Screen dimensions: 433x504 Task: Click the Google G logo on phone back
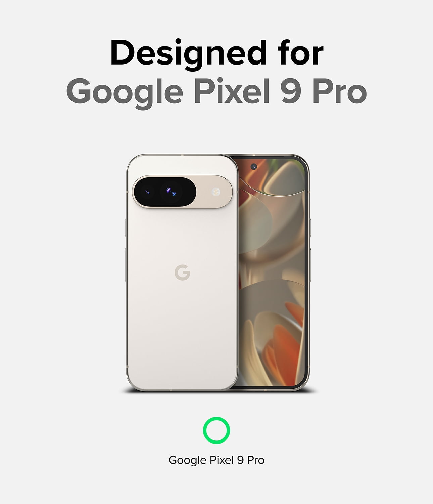pos(182,272)
